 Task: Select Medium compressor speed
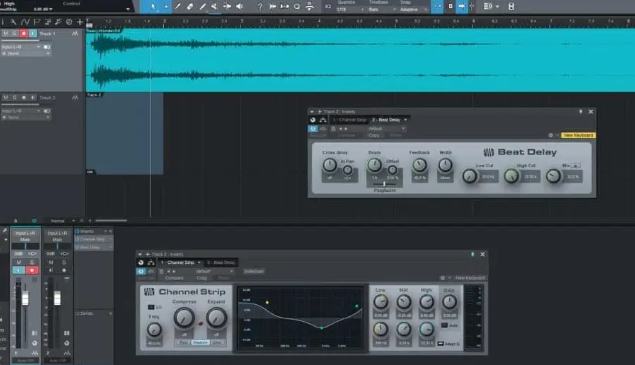point(200,343)
